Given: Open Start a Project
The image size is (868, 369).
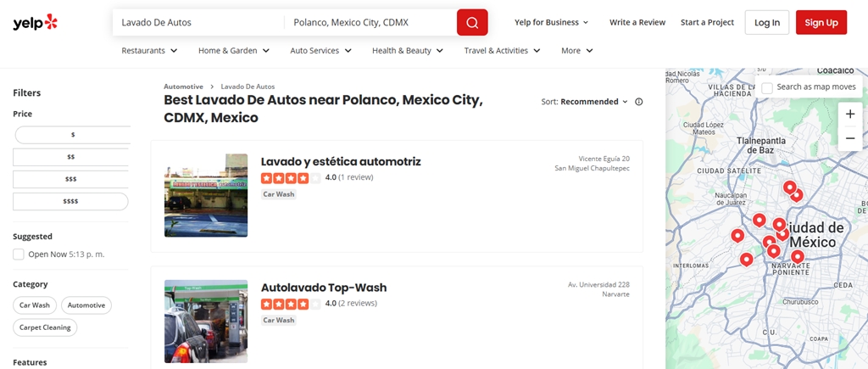Looking at the screenshot, I should (x=707, y=22).
